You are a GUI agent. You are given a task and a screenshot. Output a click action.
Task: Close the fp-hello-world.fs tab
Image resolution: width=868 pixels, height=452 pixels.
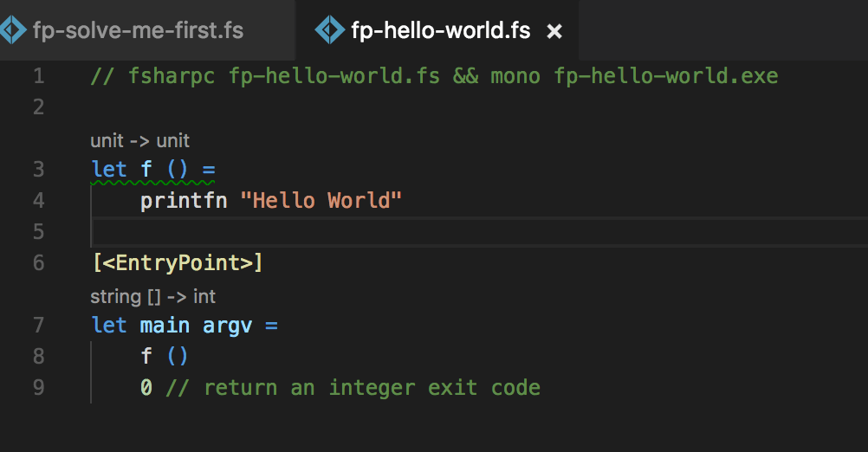point(555,32)
